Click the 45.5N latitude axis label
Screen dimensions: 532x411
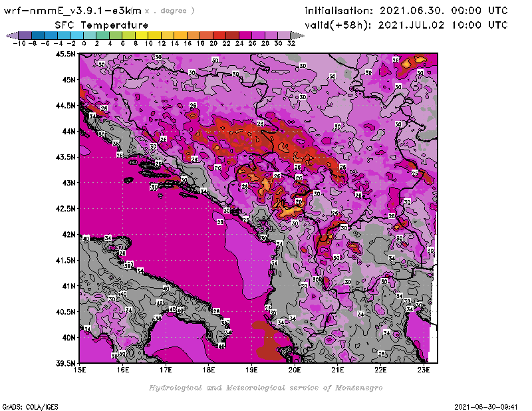pyautogui.click(x=66, y=54)
